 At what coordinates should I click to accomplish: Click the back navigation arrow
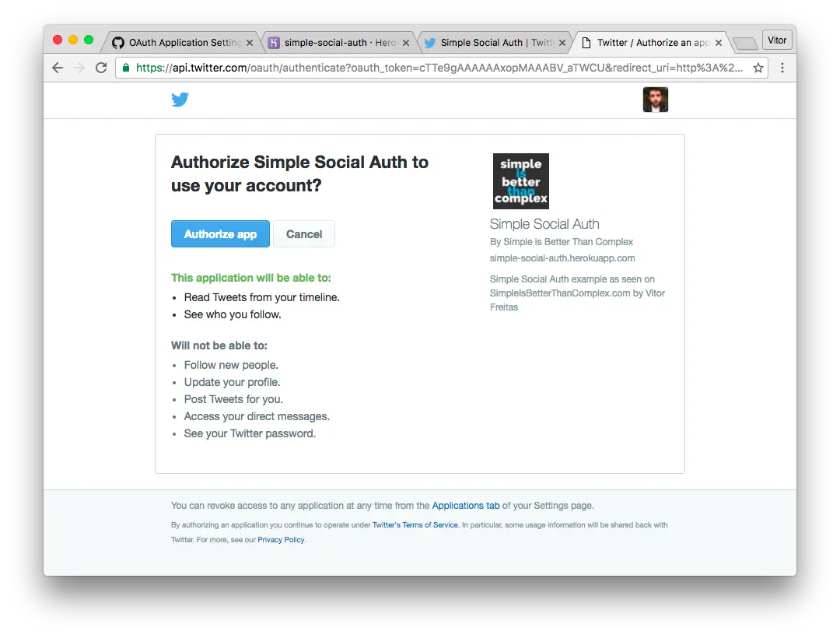[x=57, y=68]
